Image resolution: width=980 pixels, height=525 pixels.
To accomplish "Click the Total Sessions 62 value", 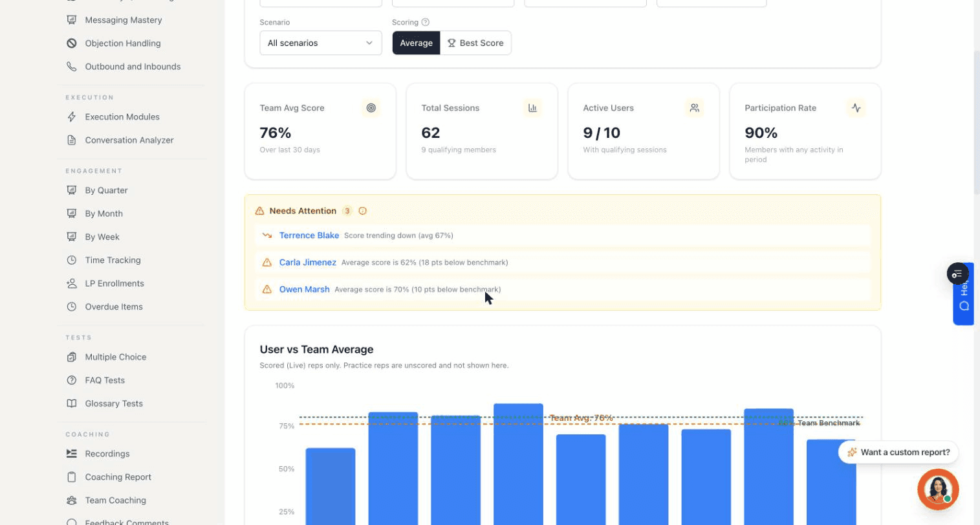I will (431, 133).
